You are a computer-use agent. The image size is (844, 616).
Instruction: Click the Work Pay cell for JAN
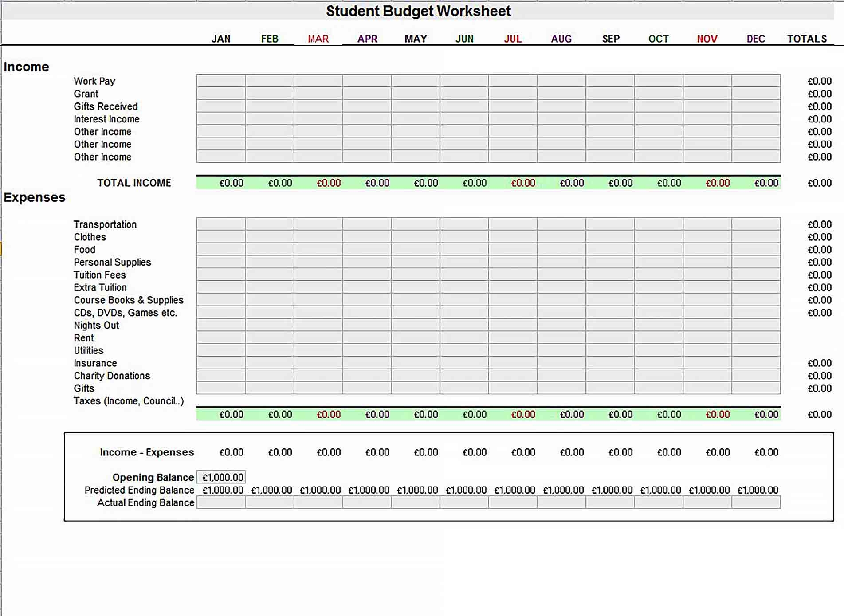tap(221, 81)
